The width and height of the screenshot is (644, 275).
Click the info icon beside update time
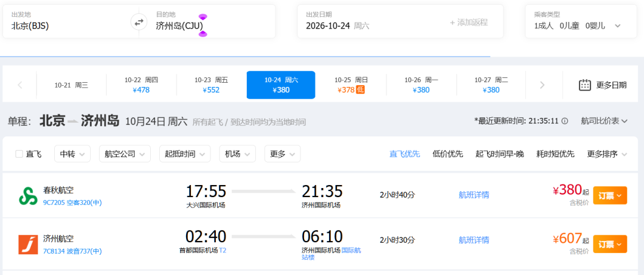tap(565, 121)
